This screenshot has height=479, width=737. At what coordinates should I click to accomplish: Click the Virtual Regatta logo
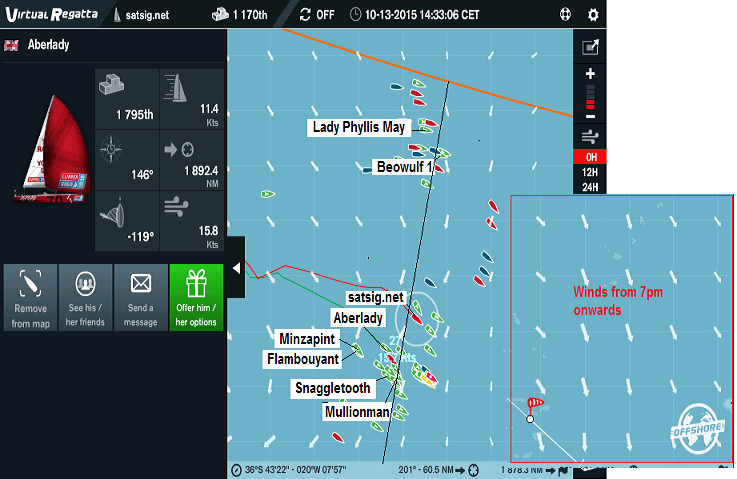point(52,14)
